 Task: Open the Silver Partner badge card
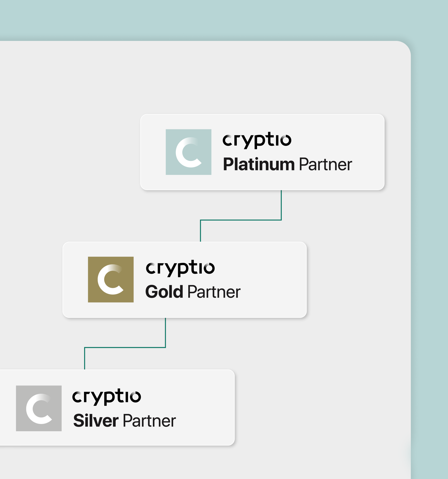click(117, 407)
